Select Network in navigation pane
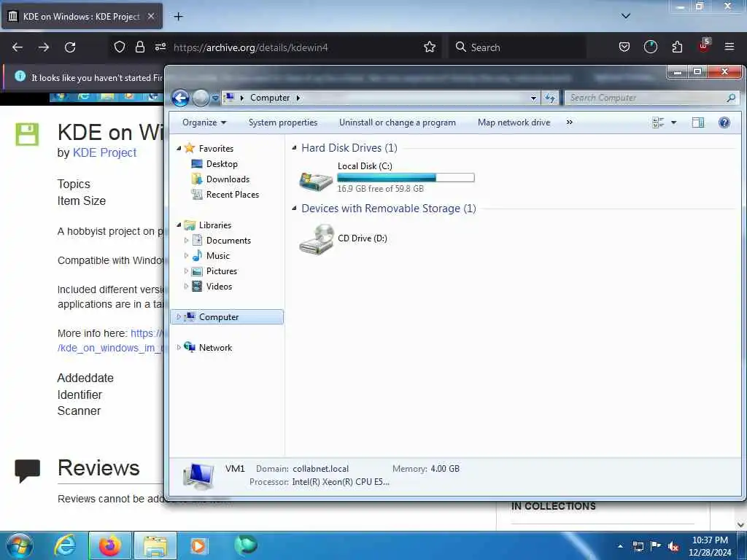Screen dimensions: 747x560 click(x=215, y=348)
